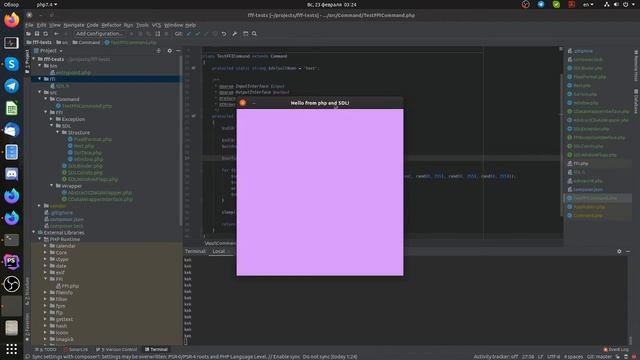Image resolution: width=640 pixels, height=360 pixels.
Task: Open the File menu
Action: (x=29, y=25)
